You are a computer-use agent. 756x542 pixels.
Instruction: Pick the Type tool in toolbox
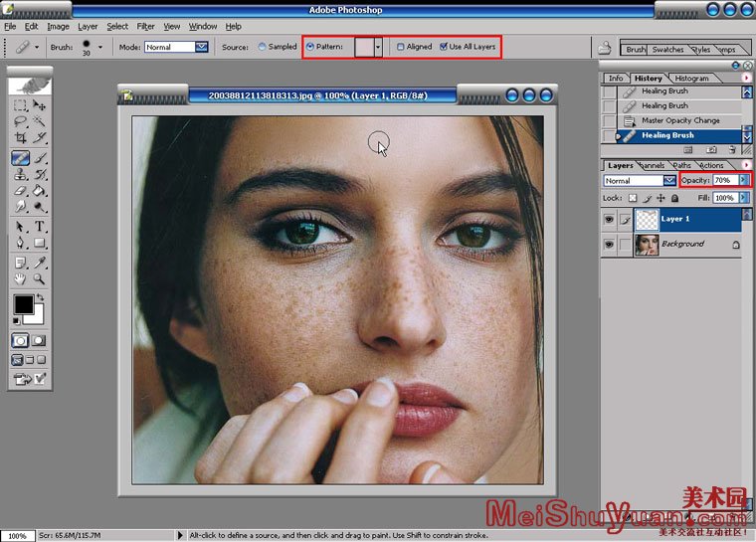click(40, 227)
